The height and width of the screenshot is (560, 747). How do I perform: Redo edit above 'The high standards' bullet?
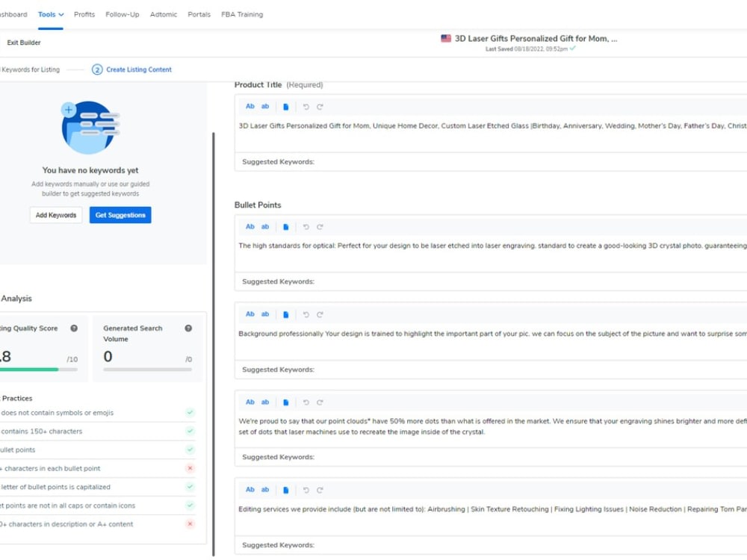[320, 227]
